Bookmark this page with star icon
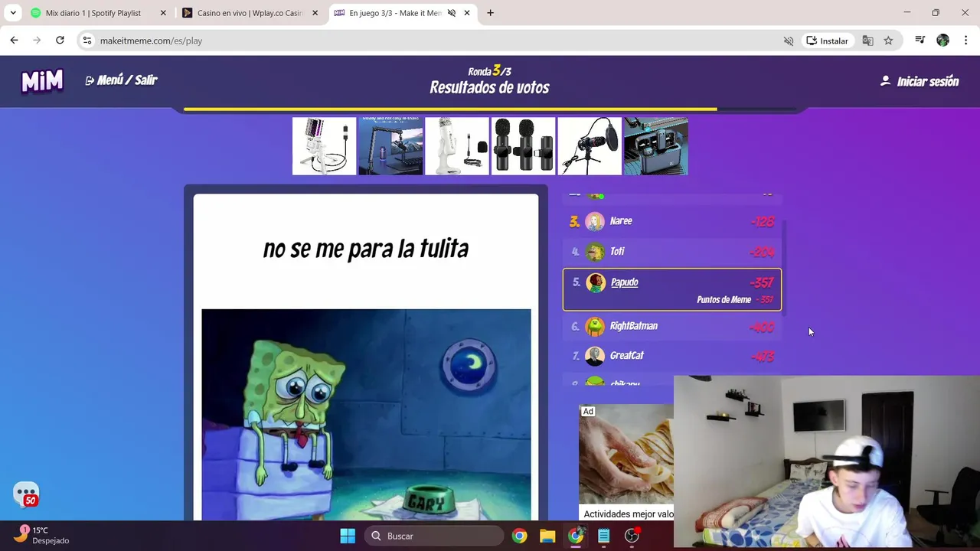The image size is (980, 551). pos(888,41)
